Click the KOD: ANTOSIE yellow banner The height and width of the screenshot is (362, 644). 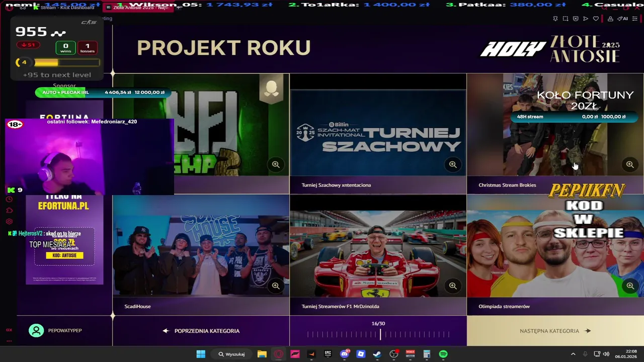pyautogui.click(x=64, y=255)
